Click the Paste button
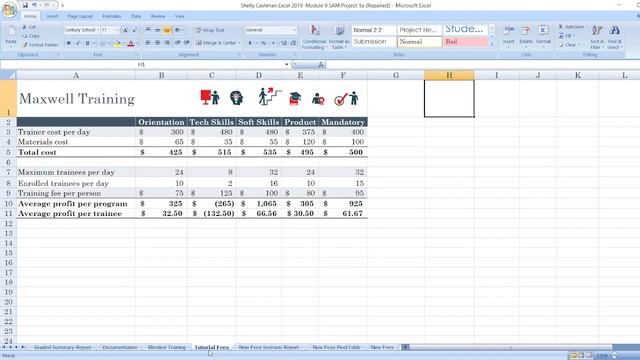This screenshot has width=640, height=360. [x=11, y=36]
